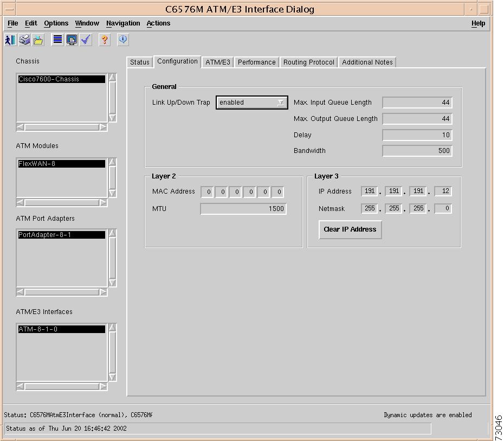Image resolution: width=504 pixels, height=441 pixels.
Task: Click the running-man exit icon
Action: [x=11, y=40]
